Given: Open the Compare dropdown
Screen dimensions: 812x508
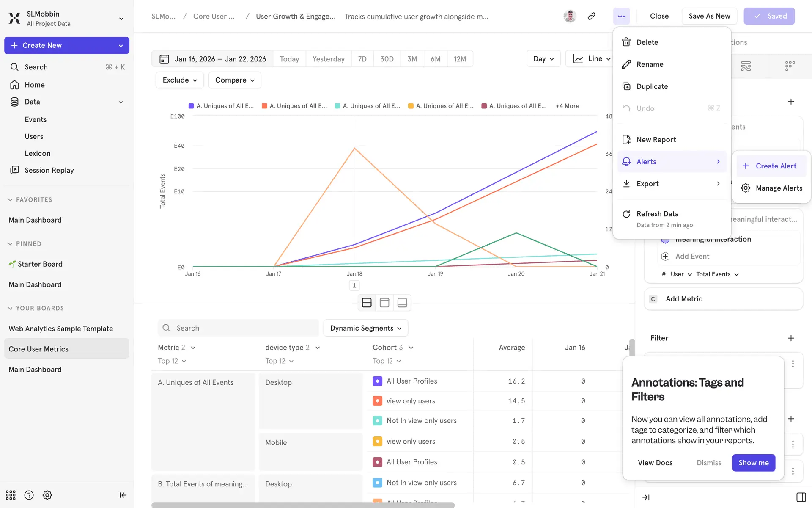Looking at the screenshot, I should click(234, 80).
